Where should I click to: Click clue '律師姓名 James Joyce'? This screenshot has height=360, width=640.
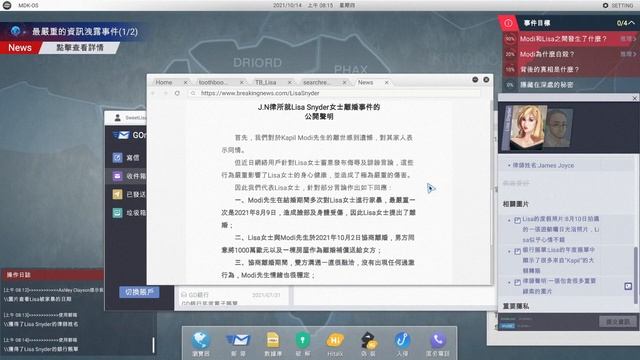(x=543, y=165)
